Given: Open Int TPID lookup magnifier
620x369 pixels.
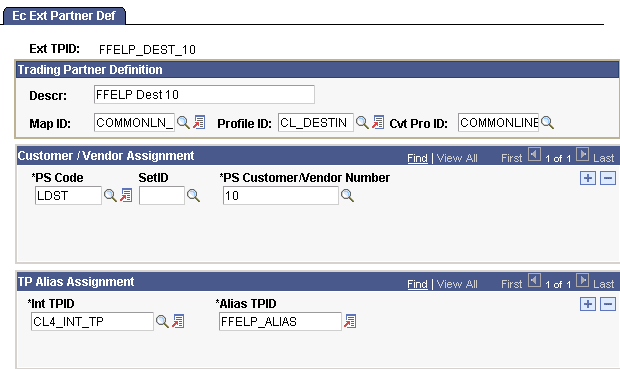Looking at the screenshot, I should point(162,321).
